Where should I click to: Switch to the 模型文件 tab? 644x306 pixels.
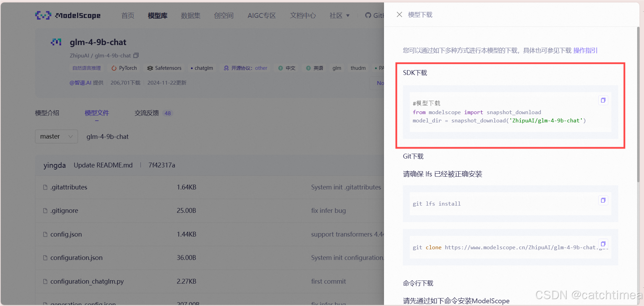click(x=97, y=113)
